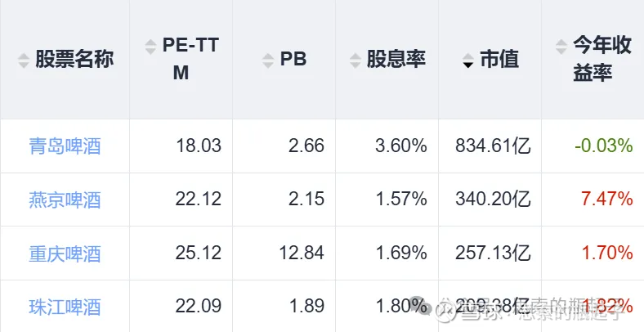Click sort arrows icon beside PE-TTM
The image size is (644, 332).
tap(150, 47)
